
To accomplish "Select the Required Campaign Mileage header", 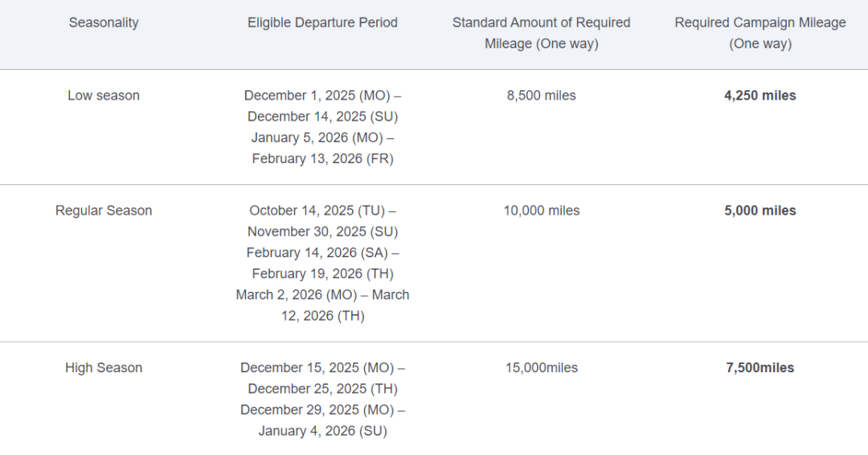I will pyautogui.click(x=759, y=33).
